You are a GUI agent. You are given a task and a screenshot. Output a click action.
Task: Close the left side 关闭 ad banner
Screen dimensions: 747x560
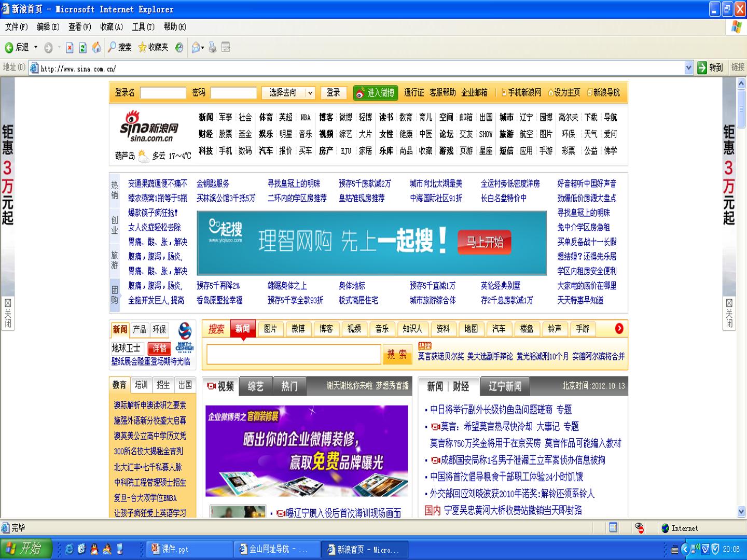pyautogui.click(x=8, y=313)
